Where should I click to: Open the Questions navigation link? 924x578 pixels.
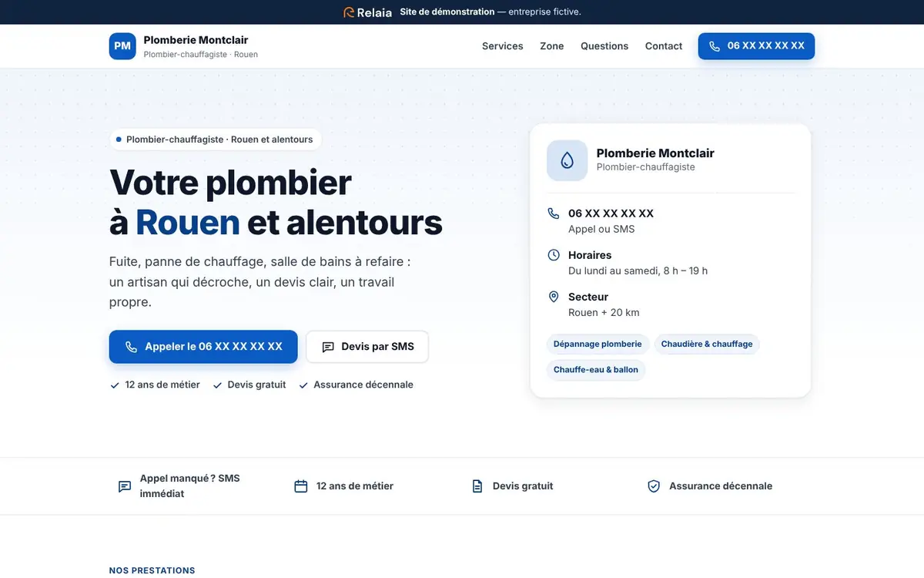click(x=604, y=46)
